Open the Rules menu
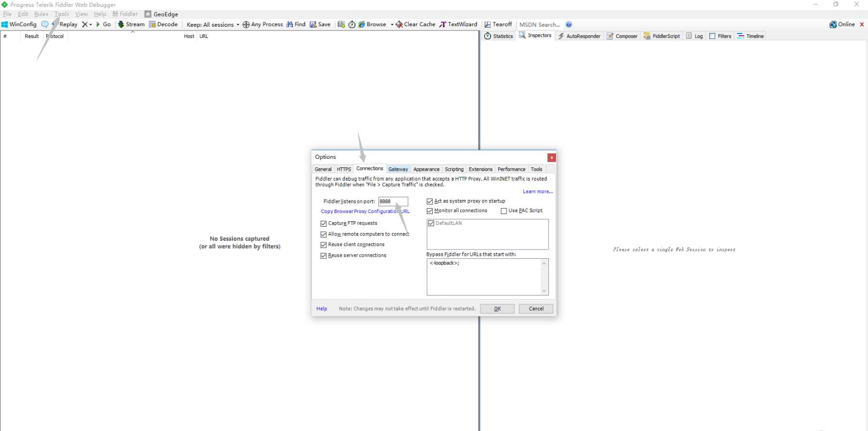This screenshot has height=431, width=868. 41,14
